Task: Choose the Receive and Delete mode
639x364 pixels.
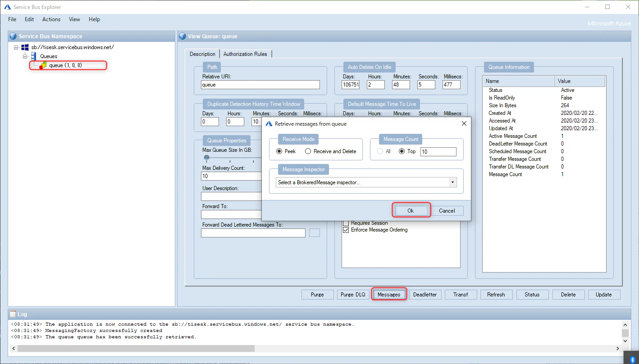Action: [x=308, y=151]
